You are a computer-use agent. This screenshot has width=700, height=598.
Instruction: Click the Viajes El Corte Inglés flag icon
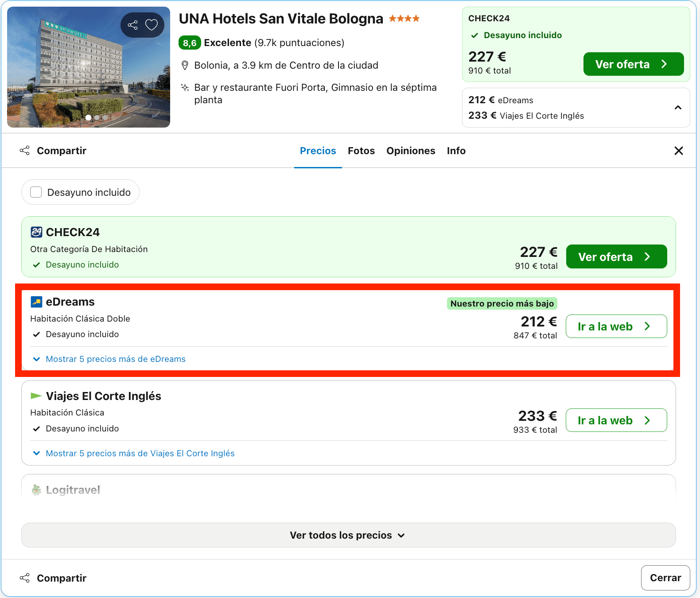(x=36, y=396)
